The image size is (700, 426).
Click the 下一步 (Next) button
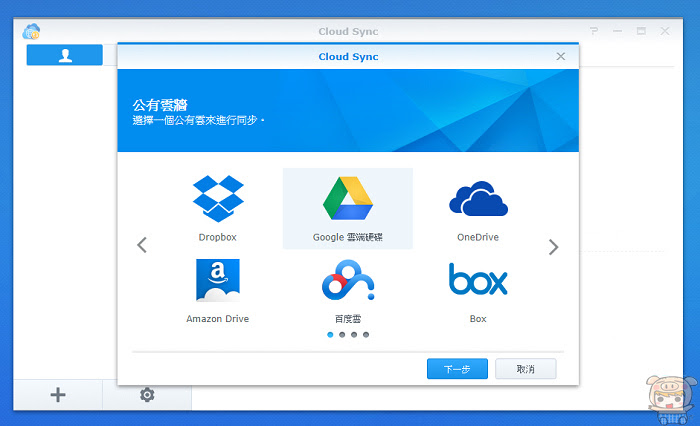(457, 369)
